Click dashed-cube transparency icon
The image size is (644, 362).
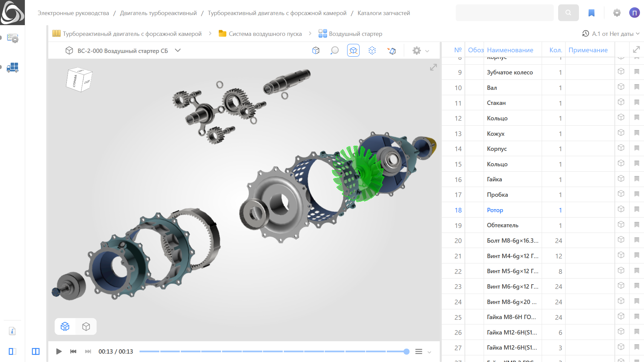tap(372, 50)
